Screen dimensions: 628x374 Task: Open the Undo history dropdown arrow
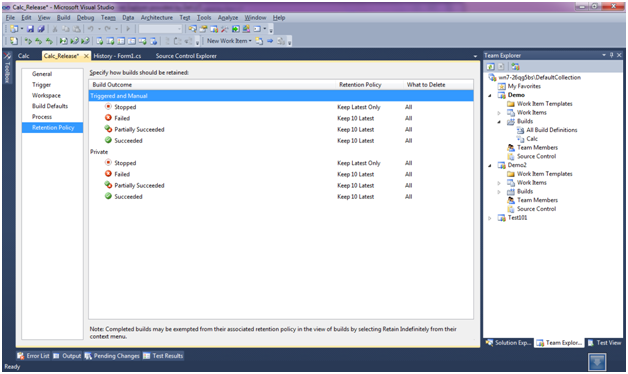[x=99, y=29]
